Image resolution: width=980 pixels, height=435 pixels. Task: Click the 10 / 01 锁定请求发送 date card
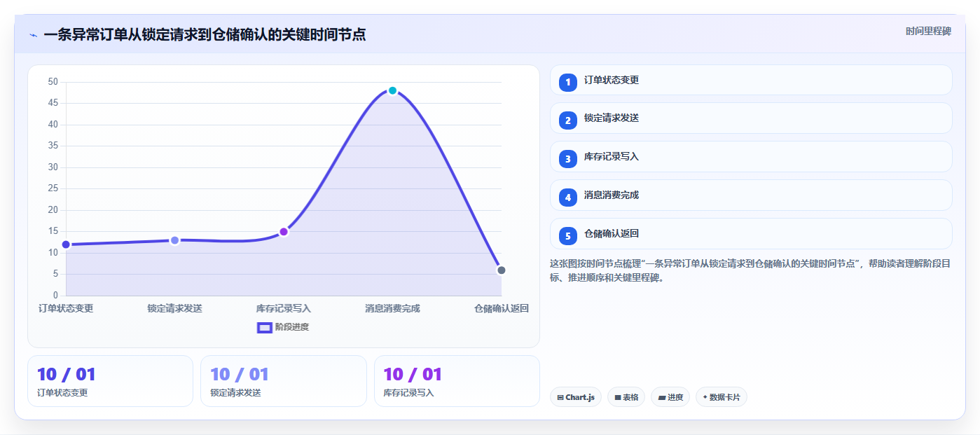(x=284, y=381)
